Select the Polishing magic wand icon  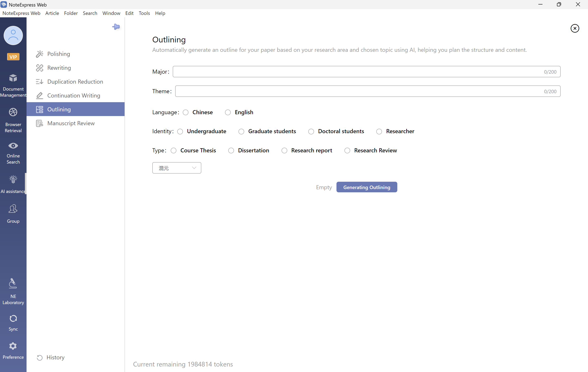point(40,54)
